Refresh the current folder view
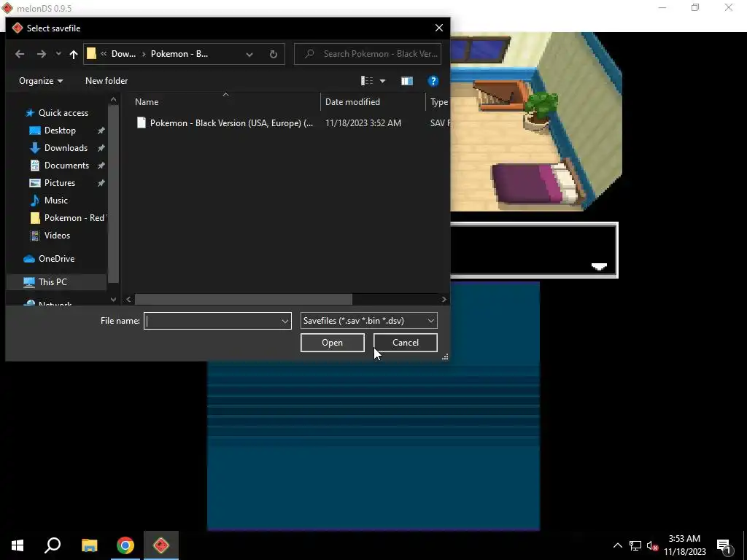This screenshot has height=560, width=747. click(273, 54)
